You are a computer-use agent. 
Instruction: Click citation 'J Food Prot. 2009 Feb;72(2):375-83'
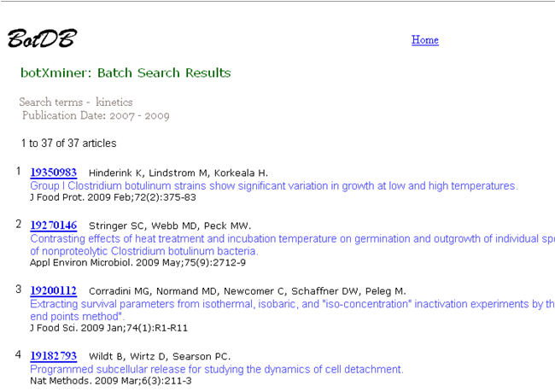[113, 197]
